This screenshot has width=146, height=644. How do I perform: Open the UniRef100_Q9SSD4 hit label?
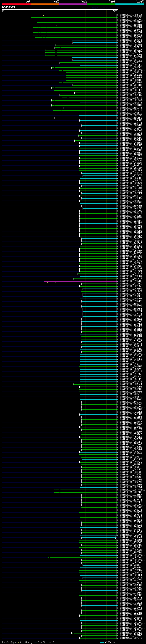[131, 27]
